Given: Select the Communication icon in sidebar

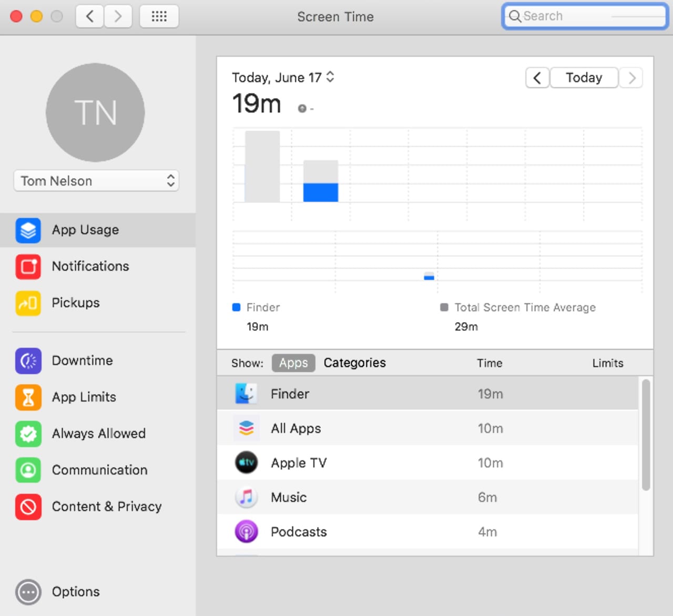Looking at the screenshot, I should [x=28, y=470].
